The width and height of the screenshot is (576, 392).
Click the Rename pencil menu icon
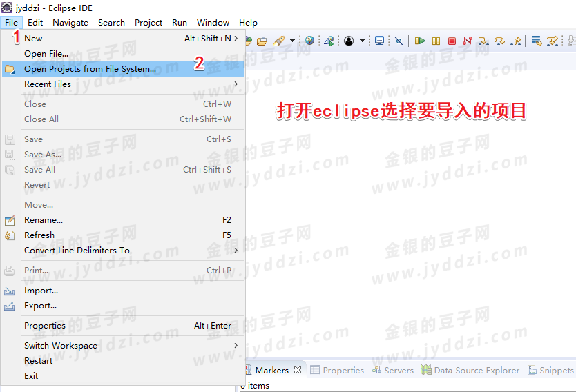click(x=10, y=220)
